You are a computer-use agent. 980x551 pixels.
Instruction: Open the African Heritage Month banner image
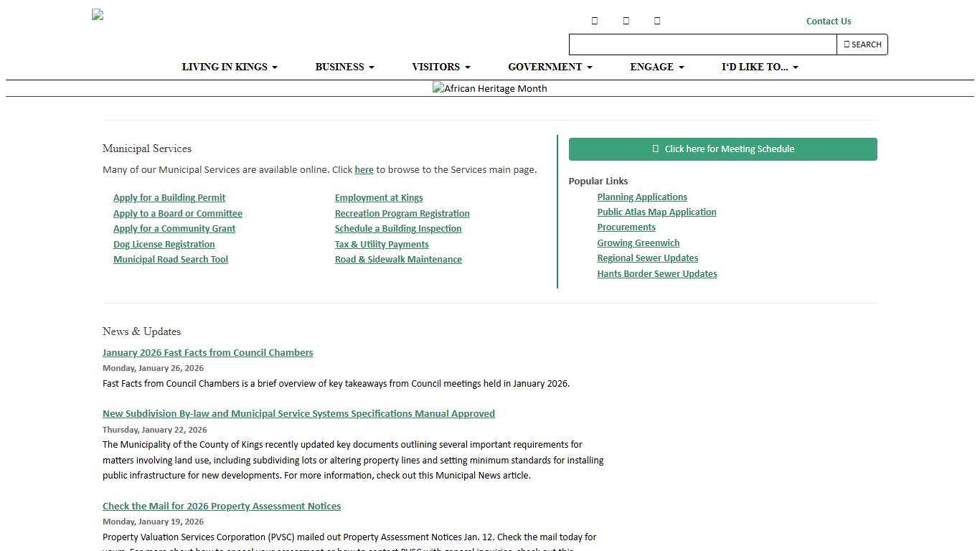(489, 88)
